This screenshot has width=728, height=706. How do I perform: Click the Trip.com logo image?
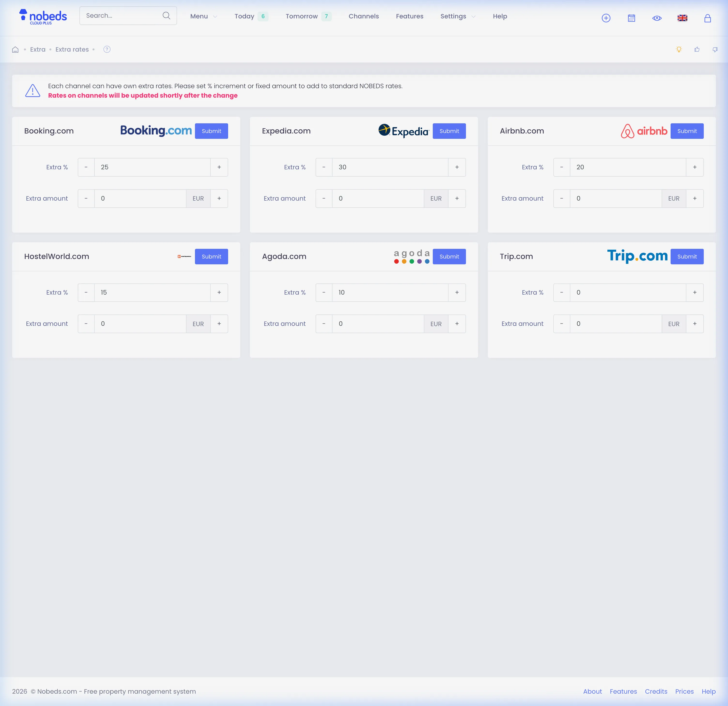click(x=637, y=256)
